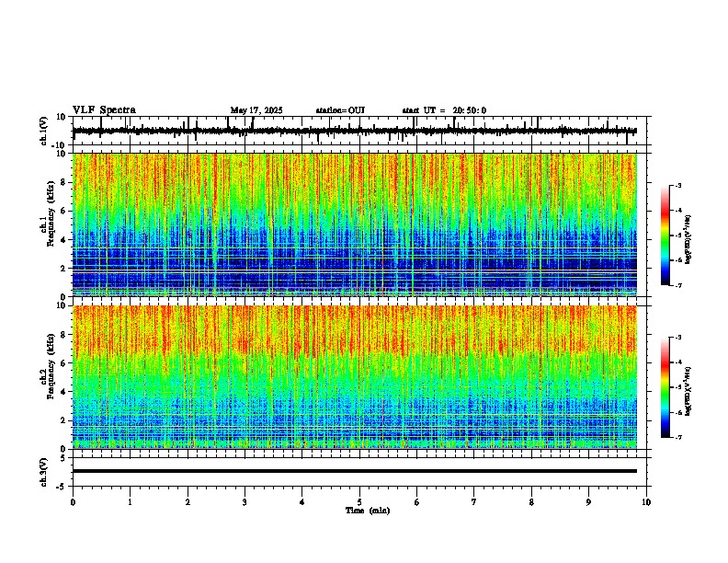Click the ch.1 voltage waveform trace
728x563 pixels.
pyautogui.click(x=355, y=131)
